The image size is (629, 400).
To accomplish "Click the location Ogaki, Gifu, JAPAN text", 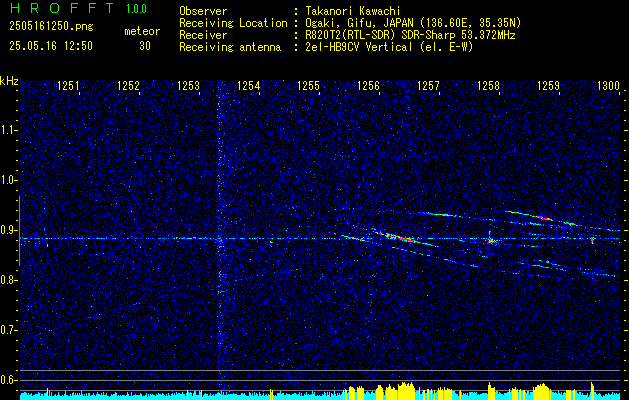I will pos(413,23).
